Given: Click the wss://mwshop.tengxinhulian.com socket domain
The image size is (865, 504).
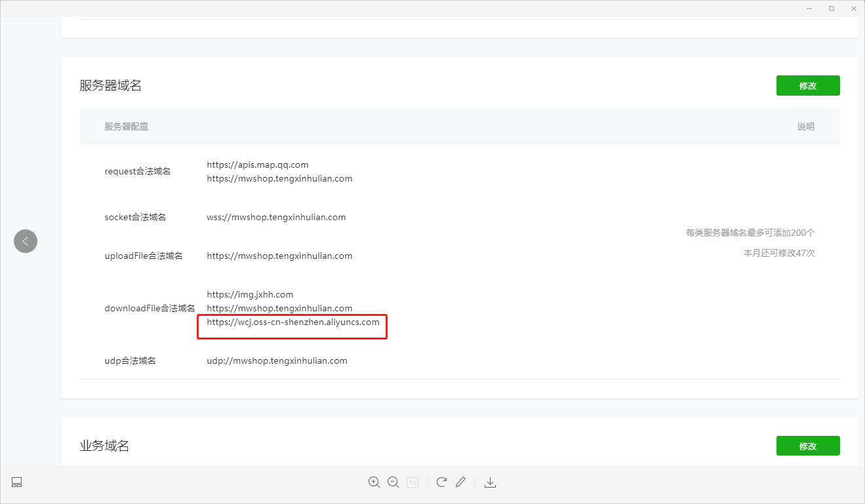Looking at the screenshot, I should 276,217.
